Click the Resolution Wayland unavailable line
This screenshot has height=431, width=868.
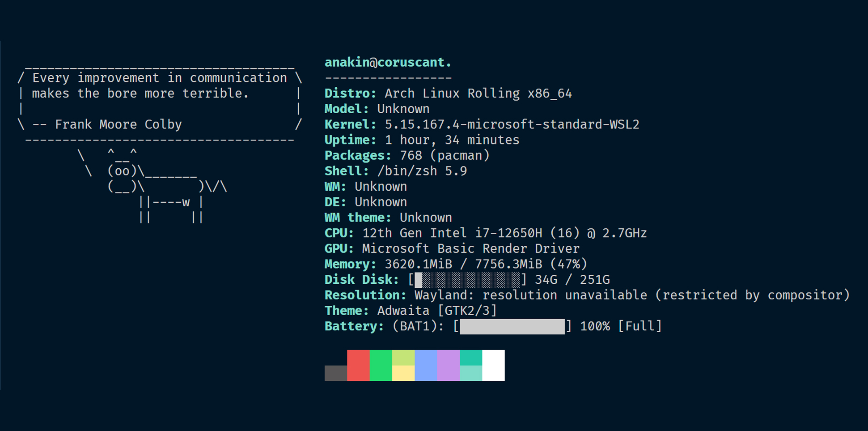pos(587,295)
